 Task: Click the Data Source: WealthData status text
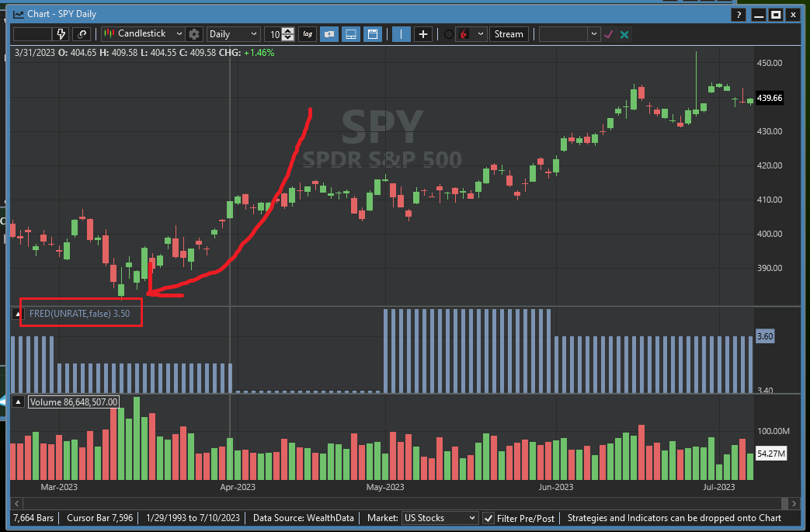coord(303,518)
